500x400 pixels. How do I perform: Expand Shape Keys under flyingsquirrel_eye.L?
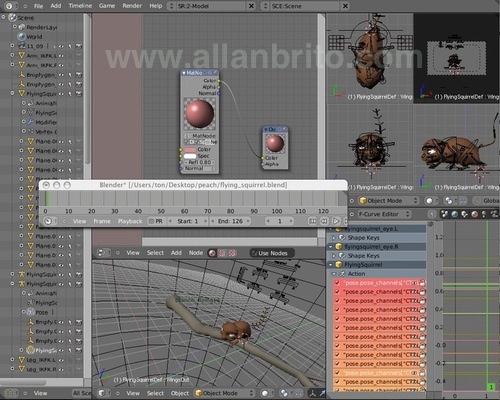coord(334,238)
